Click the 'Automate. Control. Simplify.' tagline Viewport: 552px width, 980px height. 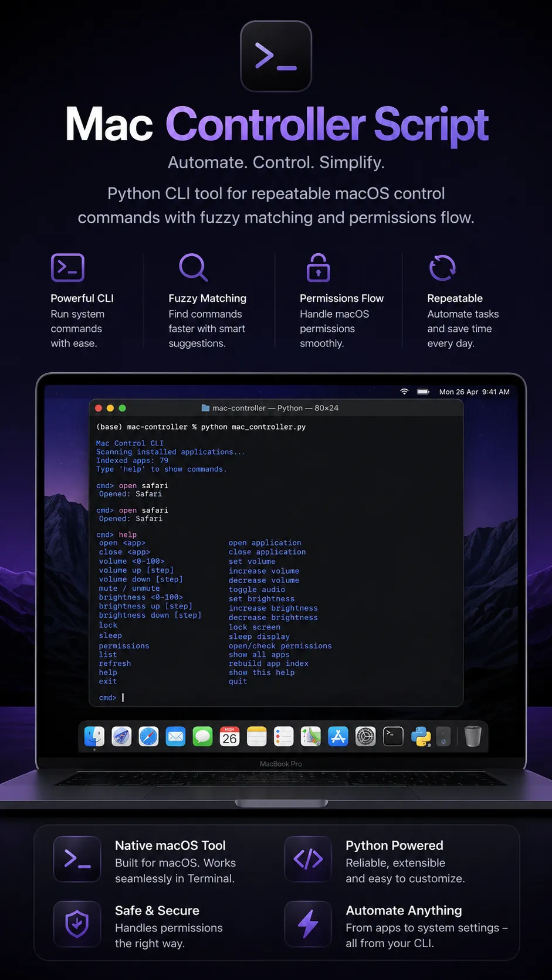point(276,162)
